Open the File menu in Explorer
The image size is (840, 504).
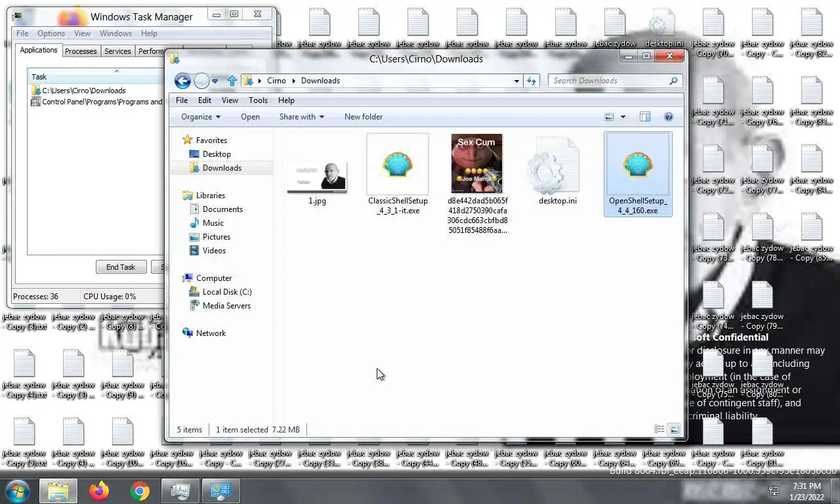click(182, 100)
